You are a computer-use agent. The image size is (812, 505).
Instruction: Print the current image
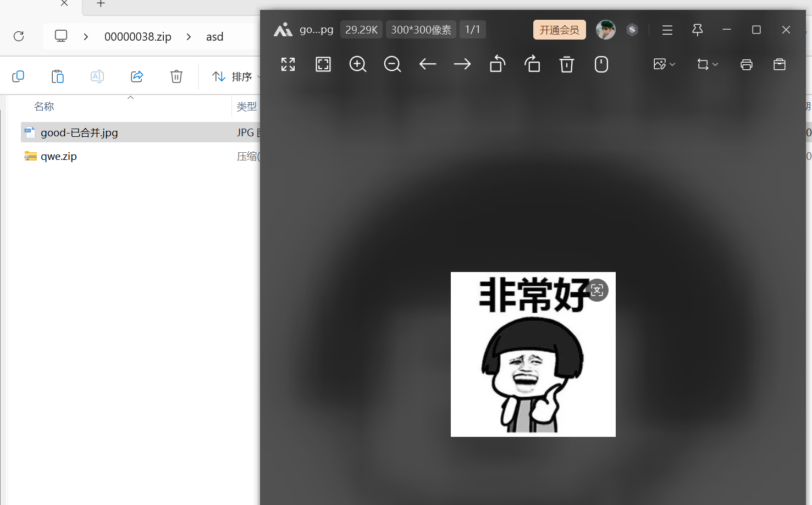pyautogui.click(x=747, y=64)
